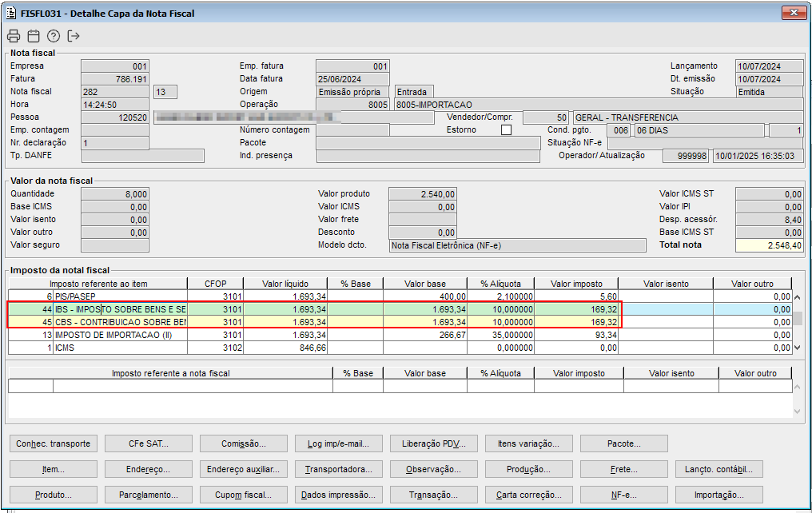Open the Comissão... dialog
This screenshot has height=513, width=812.
pos(244,443)
